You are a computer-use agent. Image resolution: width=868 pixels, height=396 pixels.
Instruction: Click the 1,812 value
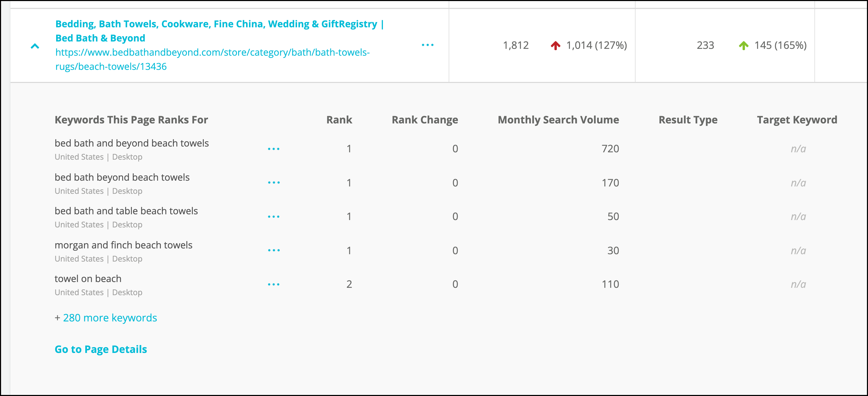pyautogui.click(x=516, y=45)
